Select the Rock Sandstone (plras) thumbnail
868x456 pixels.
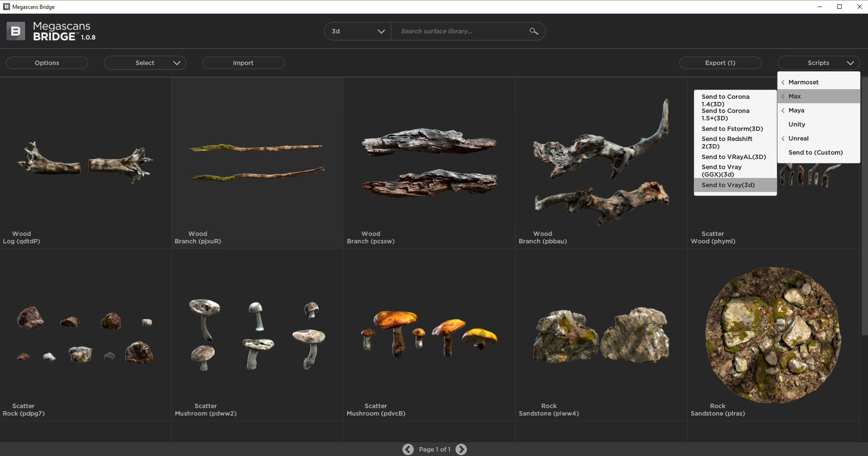773,335
